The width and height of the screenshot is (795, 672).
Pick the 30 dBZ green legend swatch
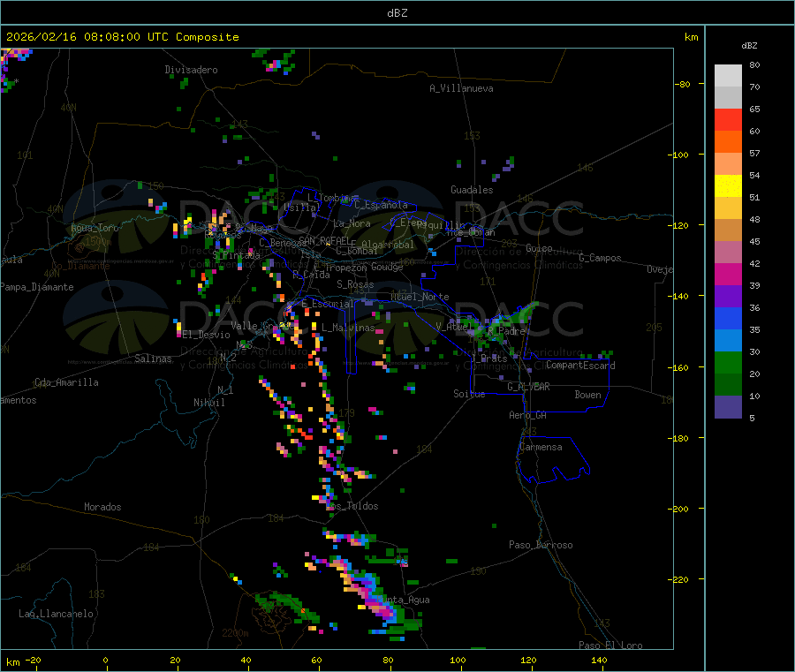[728, 362]
